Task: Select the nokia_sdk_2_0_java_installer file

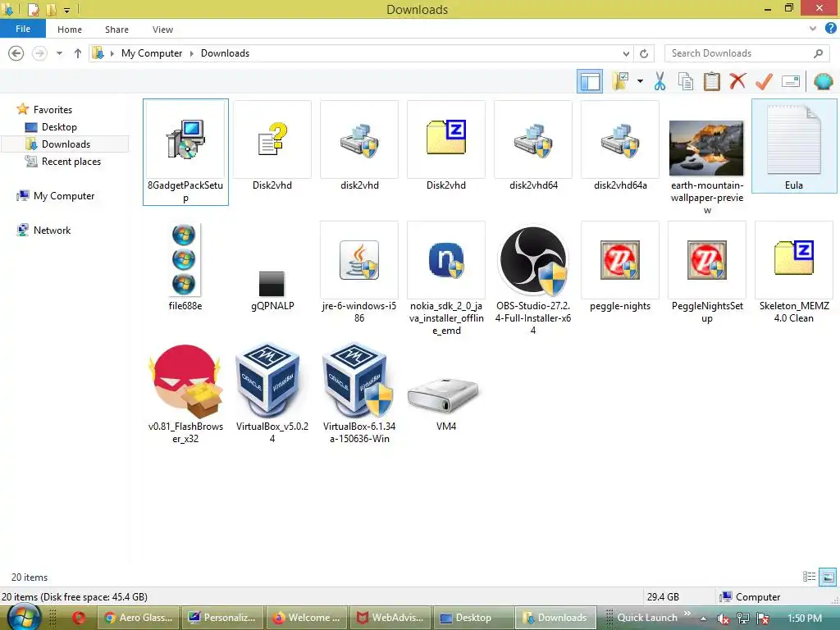Action: point(445,279)
